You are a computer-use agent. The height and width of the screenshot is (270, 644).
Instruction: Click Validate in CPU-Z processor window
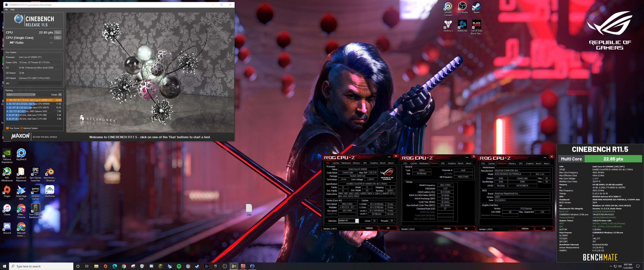pyautogui.click(x=369, y=228)
